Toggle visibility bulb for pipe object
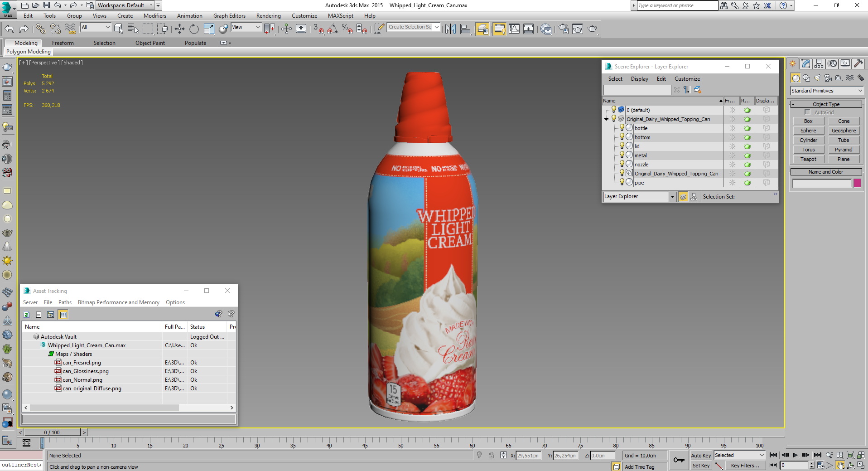The height and width of the screenshot is (471, 868). pos(622,182)
